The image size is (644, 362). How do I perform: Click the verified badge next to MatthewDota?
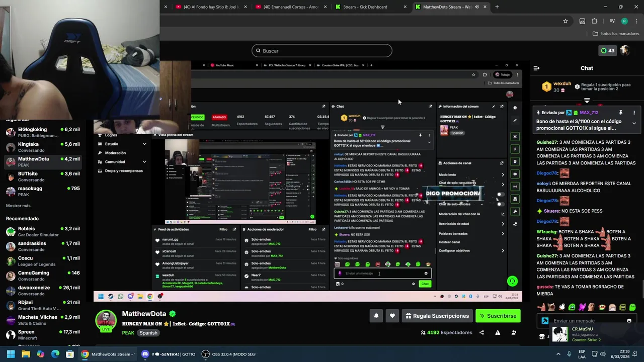point(173,314)
